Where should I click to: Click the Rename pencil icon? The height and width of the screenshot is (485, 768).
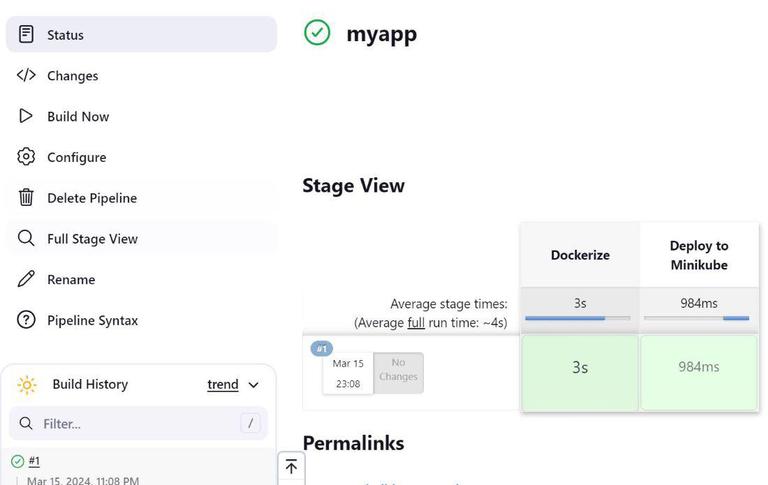pos(27,280)
